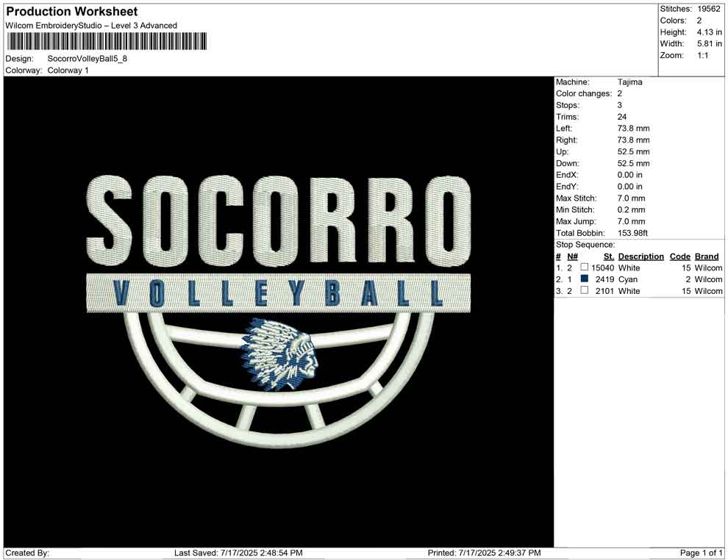The image size is (728, 560).
Task: Click the Max Stitch value 7.0 mm
Action: [631, 198]
